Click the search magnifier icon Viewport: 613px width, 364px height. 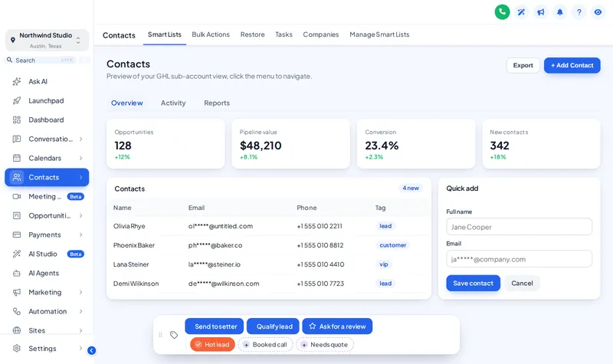tap(9, 60)
